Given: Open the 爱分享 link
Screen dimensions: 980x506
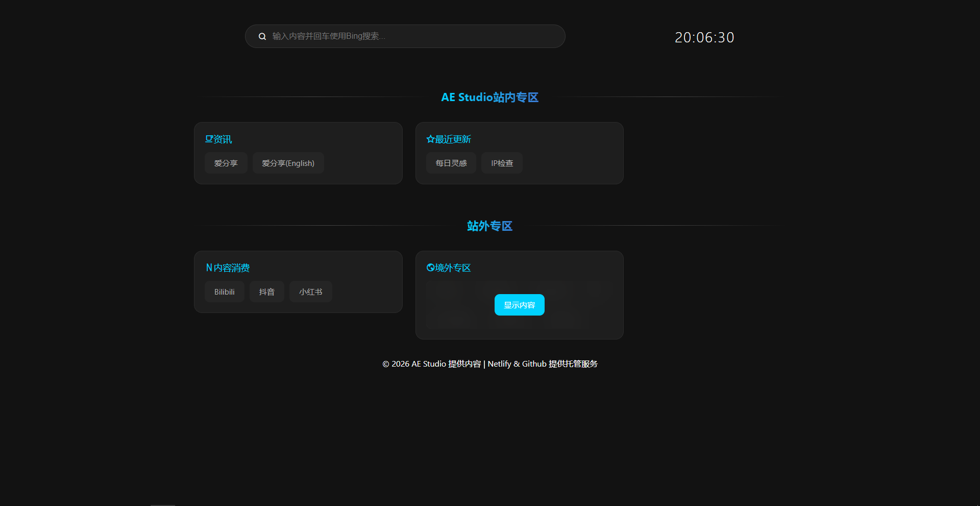Looking at the screenshot, I should (226, 163).
